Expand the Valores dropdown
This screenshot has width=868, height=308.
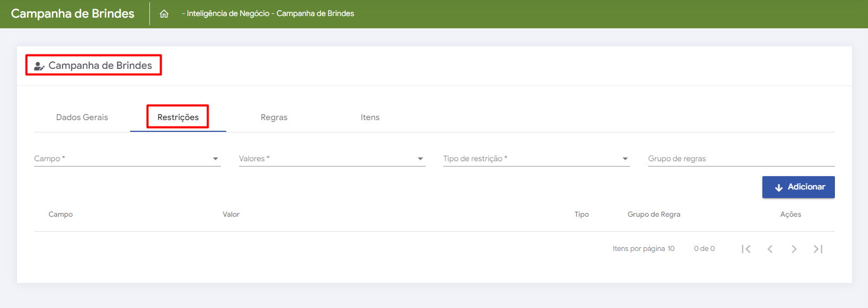(332, 159)
